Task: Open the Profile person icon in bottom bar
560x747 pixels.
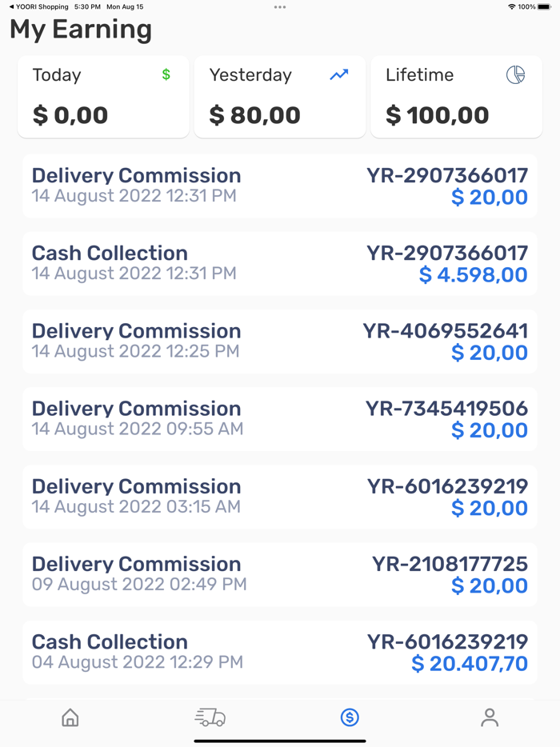Action: click(490, 718)
